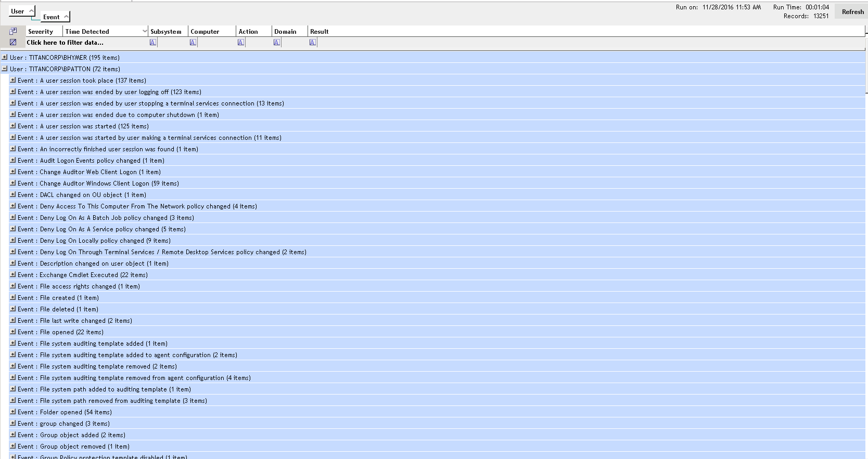Collapse the TITANCORP\BPATTON user group

(5, 69)
